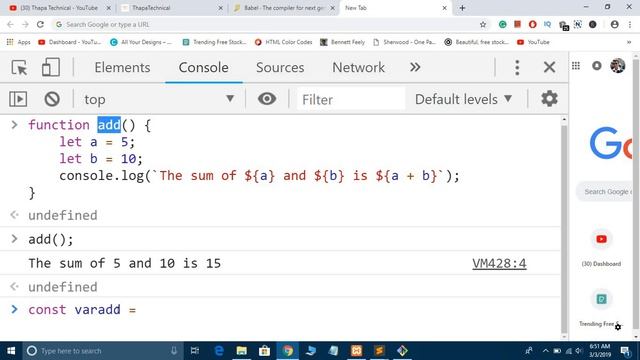
Task: Toggle the device toolbar icon
Action: click(x=51, y=67)
